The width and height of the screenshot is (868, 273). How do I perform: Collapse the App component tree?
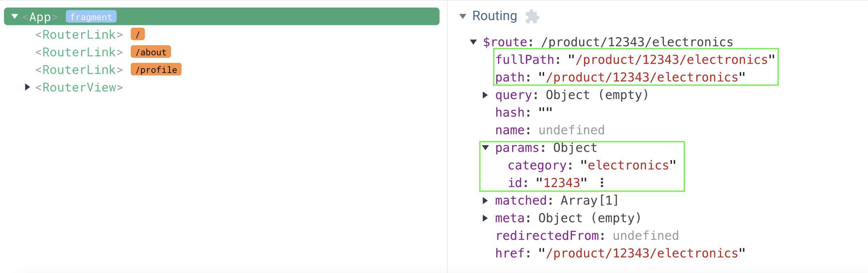click(x=15, y=17)
